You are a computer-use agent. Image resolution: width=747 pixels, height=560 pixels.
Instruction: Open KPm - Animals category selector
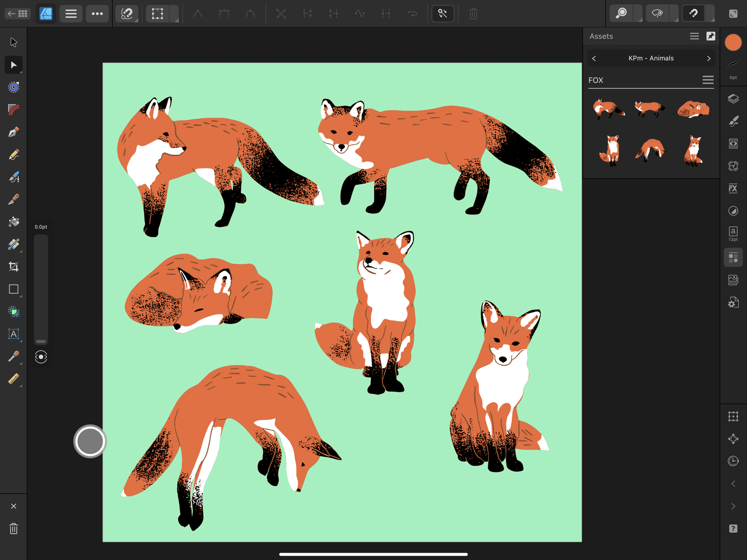click(x=651, y=58)
